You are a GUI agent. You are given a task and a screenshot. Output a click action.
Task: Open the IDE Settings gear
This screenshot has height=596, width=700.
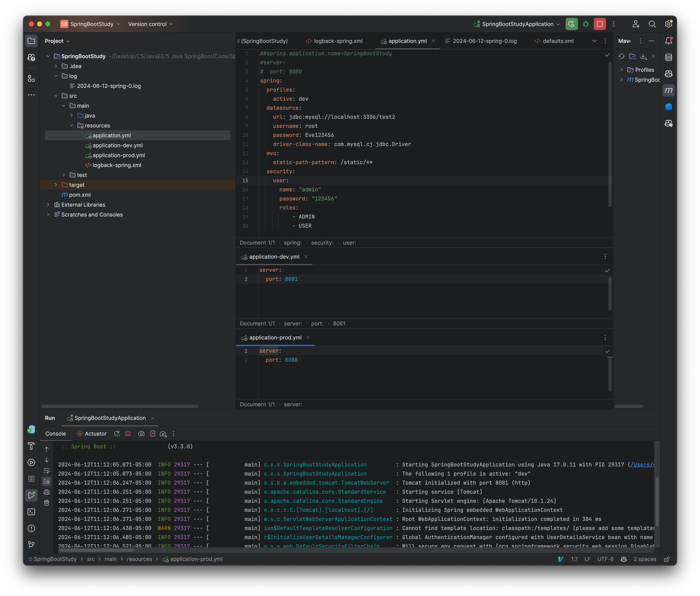(669, 24)
